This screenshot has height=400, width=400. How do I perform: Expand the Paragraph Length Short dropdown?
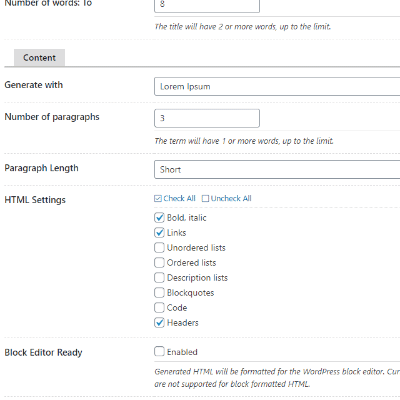pyautogui.click(x=277, y=169)
